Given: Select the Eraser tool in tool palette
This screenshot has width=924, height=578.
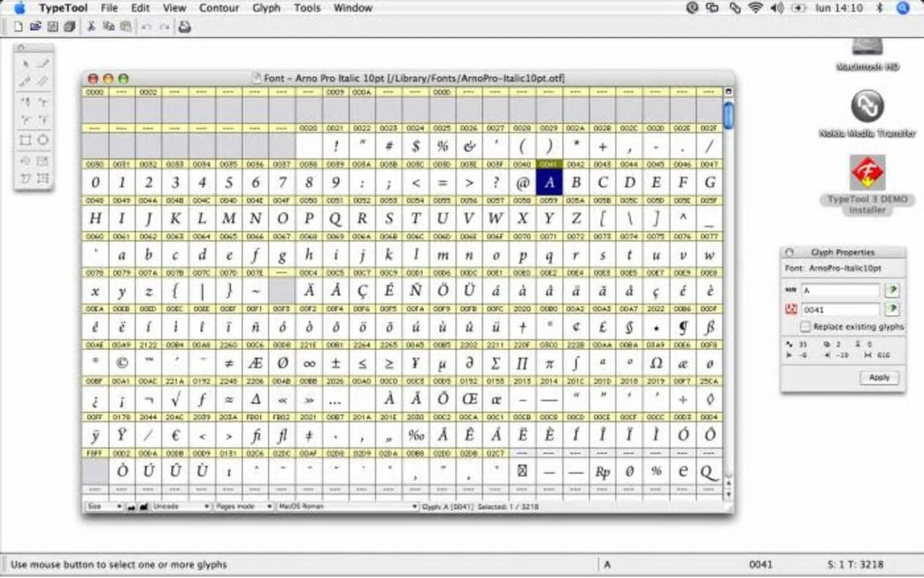Looking at the screenshot, I should pos(43,63).
